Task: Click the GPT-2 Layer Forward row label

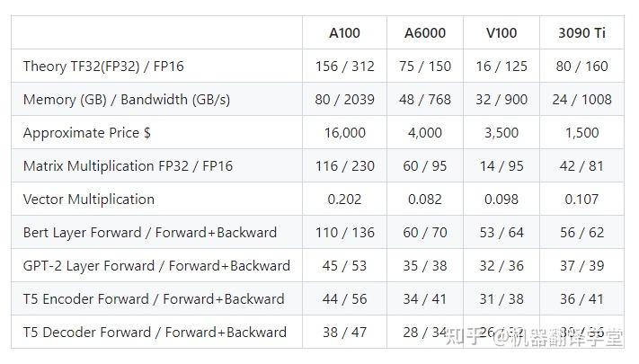Action: pyautogui.click(x=156, y=266)
